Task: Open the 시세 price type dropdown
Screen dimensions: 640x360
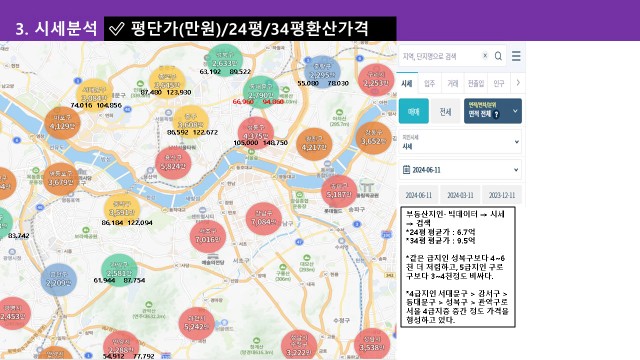Action: tap(460, 142)
